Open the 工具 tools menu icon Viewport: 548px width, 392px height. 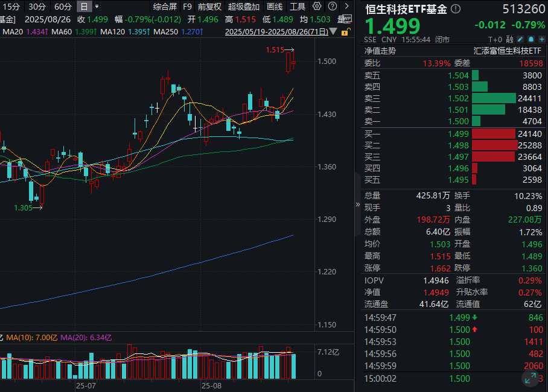click(x=298, y=6)
